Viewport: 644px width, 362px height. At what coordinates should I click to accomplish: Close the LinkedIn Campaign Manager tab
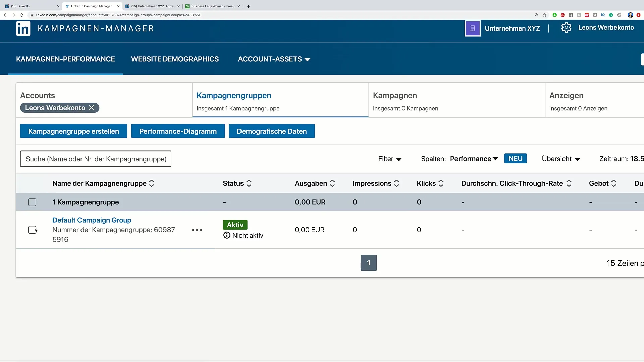(118, 6)
